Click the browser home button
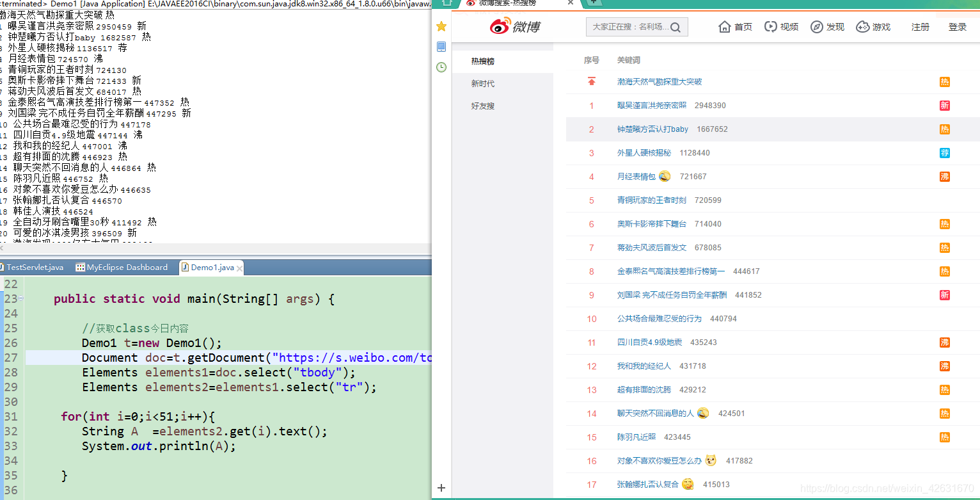This screenshot has width=980, height=500. (447, 3)
